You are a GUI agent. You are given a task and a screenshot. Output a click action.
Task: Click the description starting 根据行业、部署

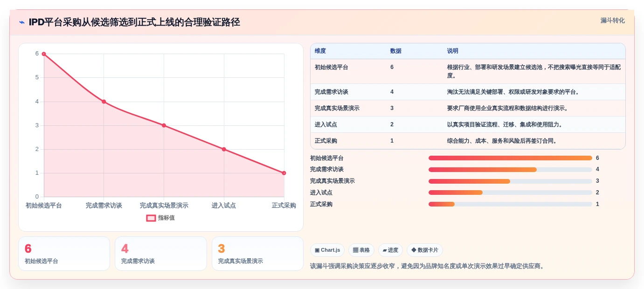pyautogui.click(x=534, y=71)
